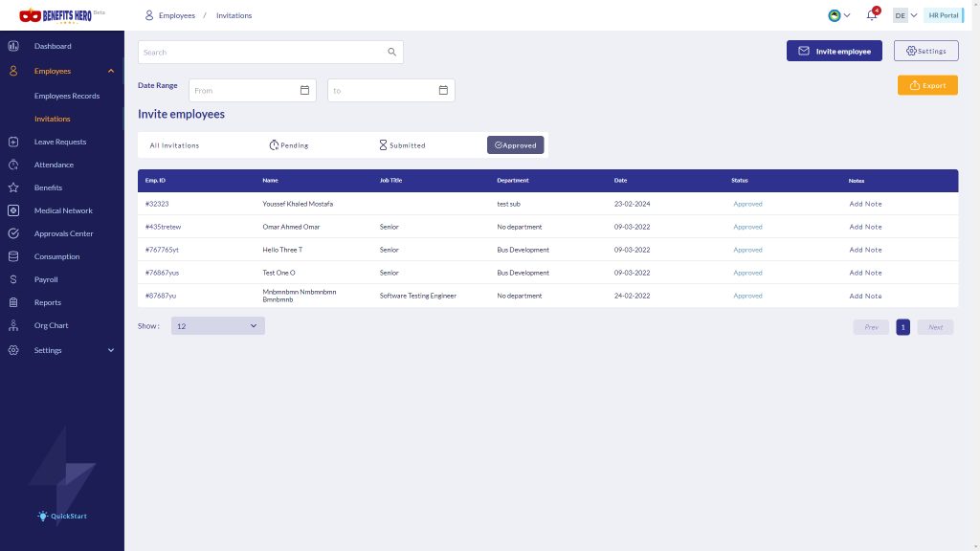Viewport: 980px width, 551px height.
Task: Click the Org Chart hierarchy icon
Action: point(13,325)
